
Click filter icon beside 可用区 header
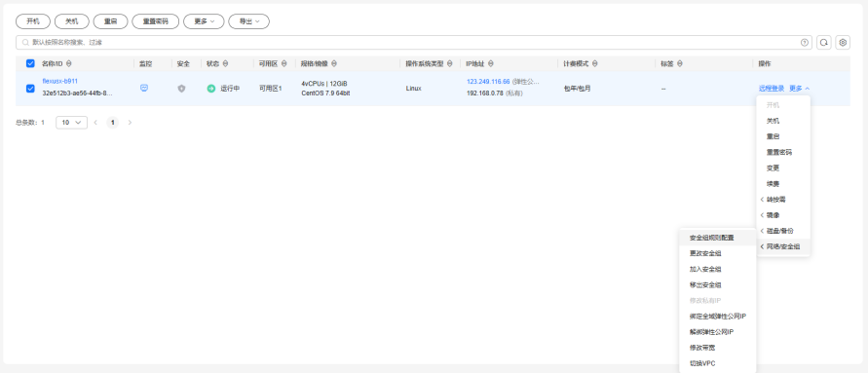pyautogui.click(x=284, y=63)
